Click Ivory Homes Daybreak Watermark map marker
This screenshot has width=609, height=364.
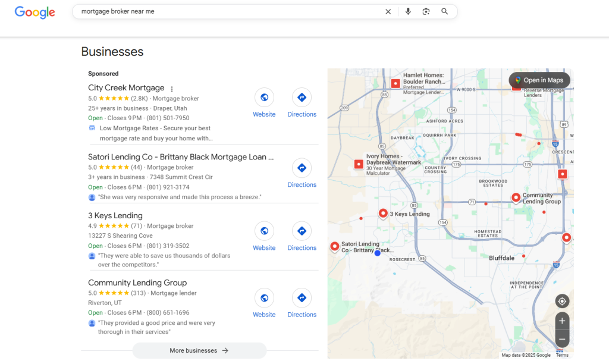pyautogui.click(x=359, y=164)
